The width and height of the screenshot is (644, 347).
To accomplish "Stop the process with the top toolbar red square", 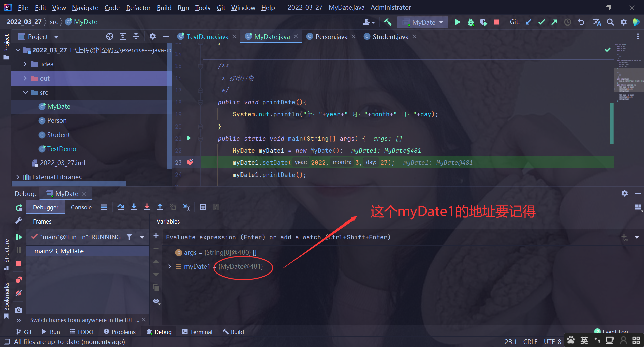I will click(x=497, y=22).
